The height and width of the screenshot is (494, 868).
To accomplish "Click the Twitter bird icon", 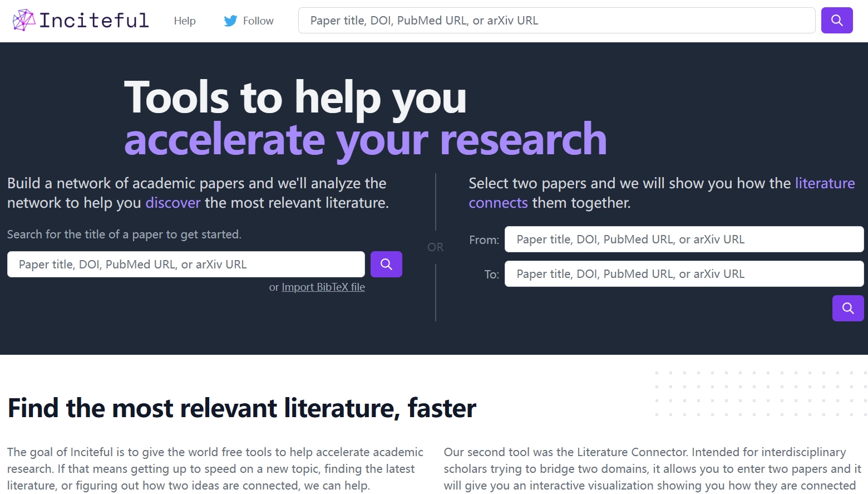I will 230,21.
